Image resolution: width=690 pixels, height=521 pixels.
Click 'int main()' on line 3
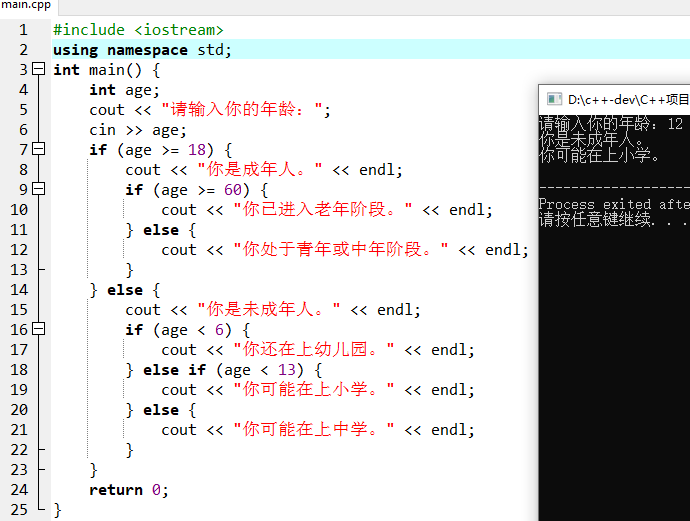click(97, 70)
